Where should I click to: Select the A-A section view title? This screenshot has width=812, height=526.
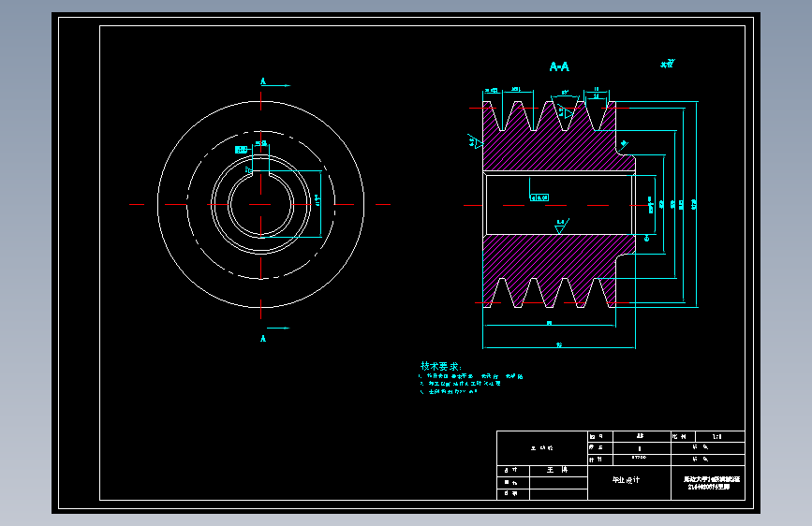pos(559,66)
